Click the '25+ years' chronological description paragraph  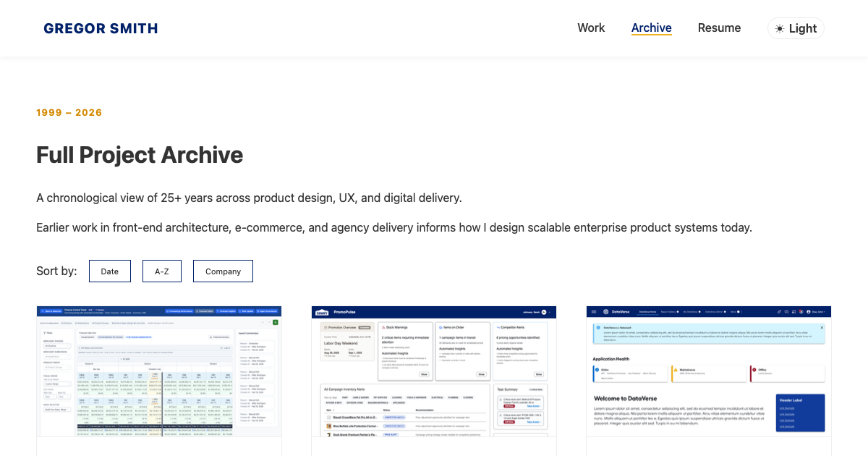(x=249, y=198)
